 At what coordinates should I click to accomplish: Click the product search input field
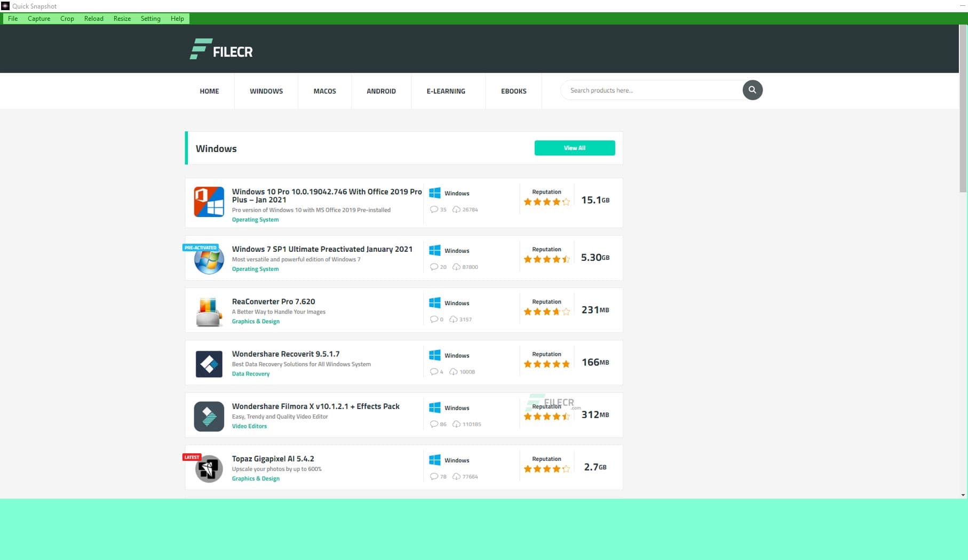651,90
